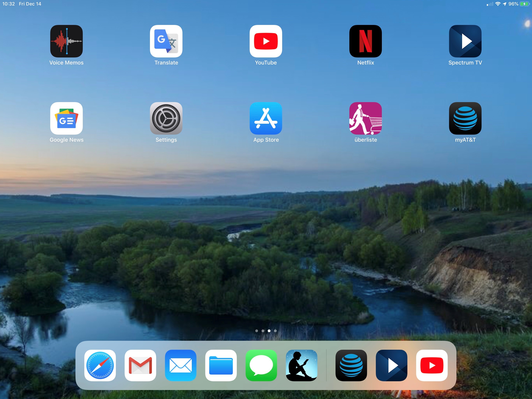The height and width of the screenshot is (399, 532).
Task: Open the überliste shopping app
Action: [366, 118]
